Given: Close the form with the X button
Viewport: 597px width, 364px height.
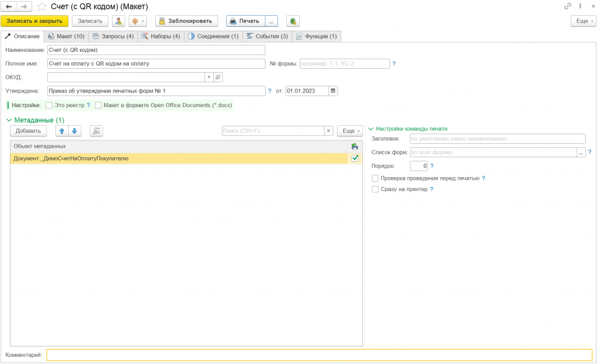Looking at the screenshot, I should (593, 6).
